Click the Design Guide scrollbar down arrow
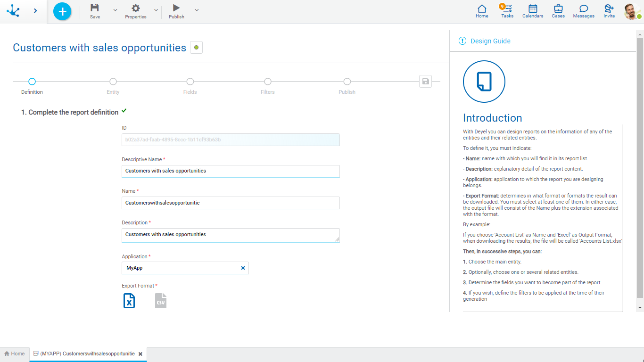The image size is (644, 362). click(x=640, y=308)
